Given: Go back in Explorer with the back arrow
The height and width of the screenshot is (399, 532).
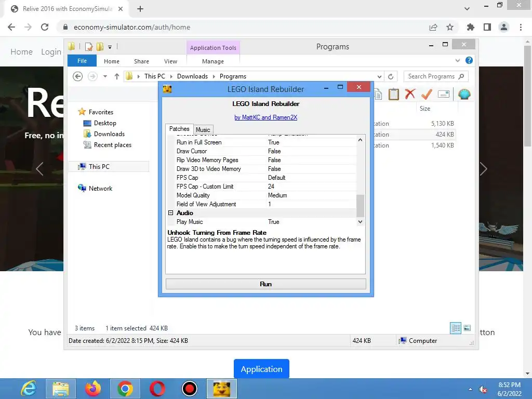Looking at the screenshot, I should pyautogui.click(x=78, y=76).
